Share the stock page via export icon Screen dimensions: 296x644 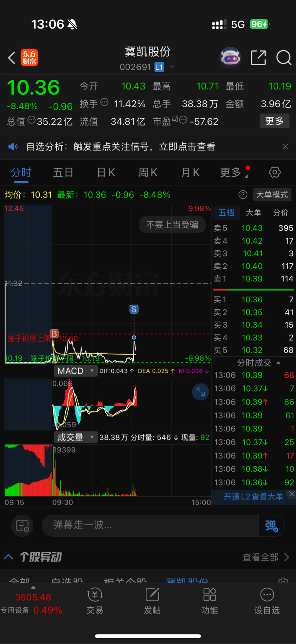point(258,57)
